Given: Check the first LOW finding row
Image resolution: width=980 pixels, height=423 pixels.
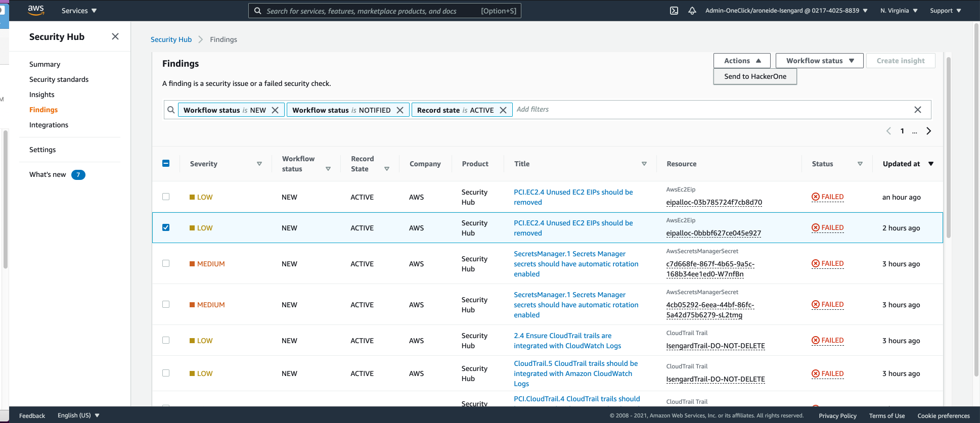Looking at the screenshot, I should click(x=166, y=197).
